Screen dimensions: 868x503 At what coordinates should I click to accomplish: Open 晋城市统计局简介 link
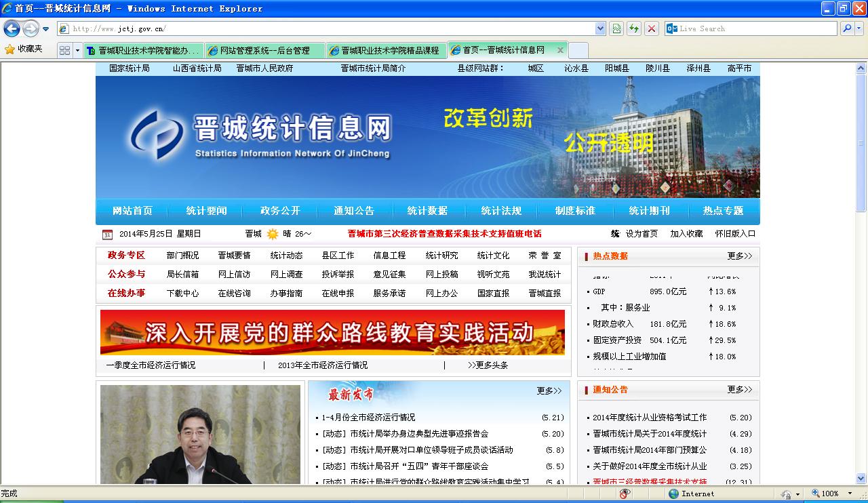373,68
